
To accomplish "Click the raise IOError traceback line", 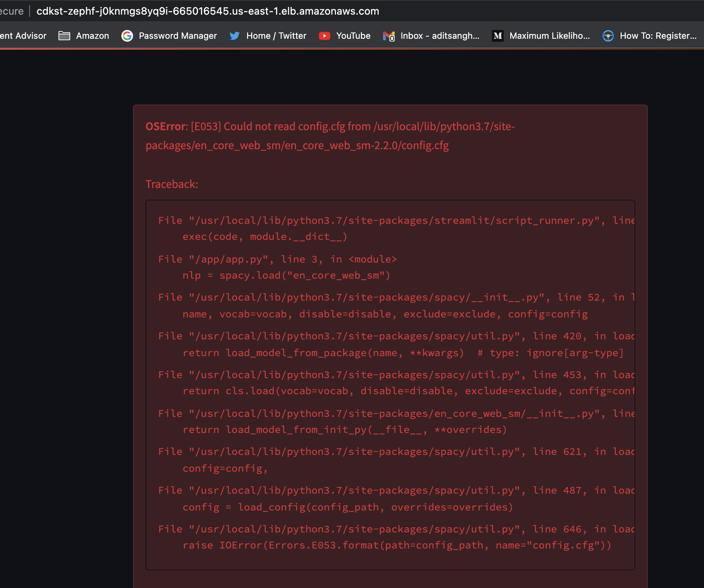I will coord(397,545).
